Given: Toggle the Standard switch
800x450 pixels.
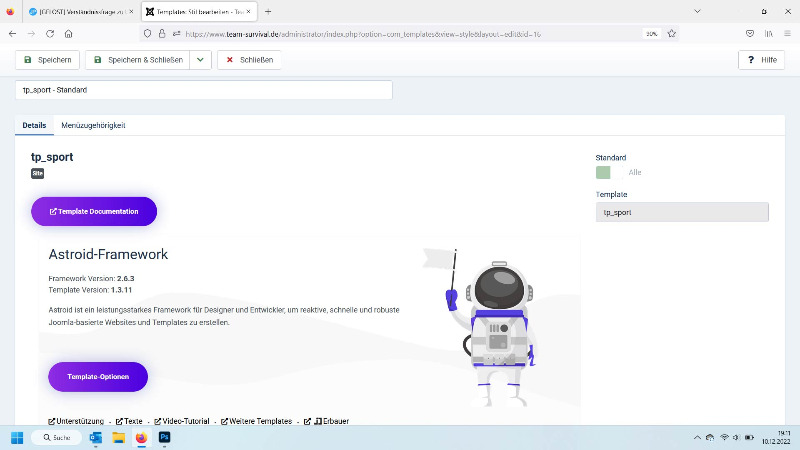Looking at the screenshot, I should click(609, 172).
